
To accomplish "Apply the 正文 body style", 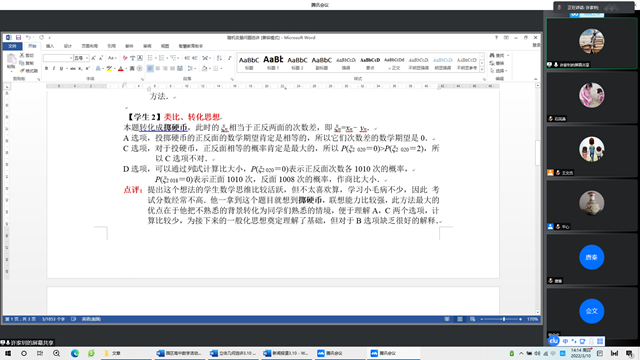I will pyautogui.click(x=394, y=62).
